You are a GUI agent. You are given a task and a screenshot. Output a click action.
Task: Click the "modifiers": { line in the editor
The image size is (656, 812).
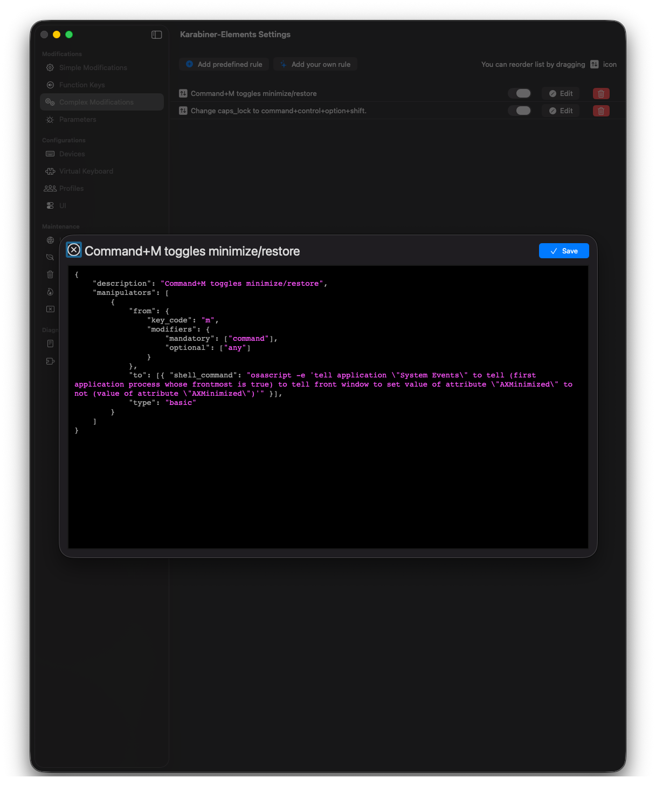click(178, 329)
